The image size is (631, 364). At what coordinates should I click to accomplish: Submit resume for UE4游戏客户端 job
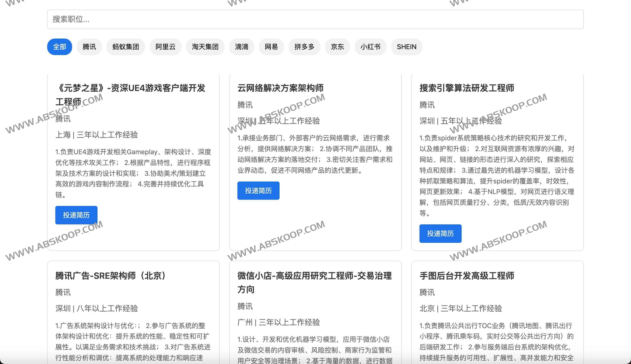click(x=76, y=215)
